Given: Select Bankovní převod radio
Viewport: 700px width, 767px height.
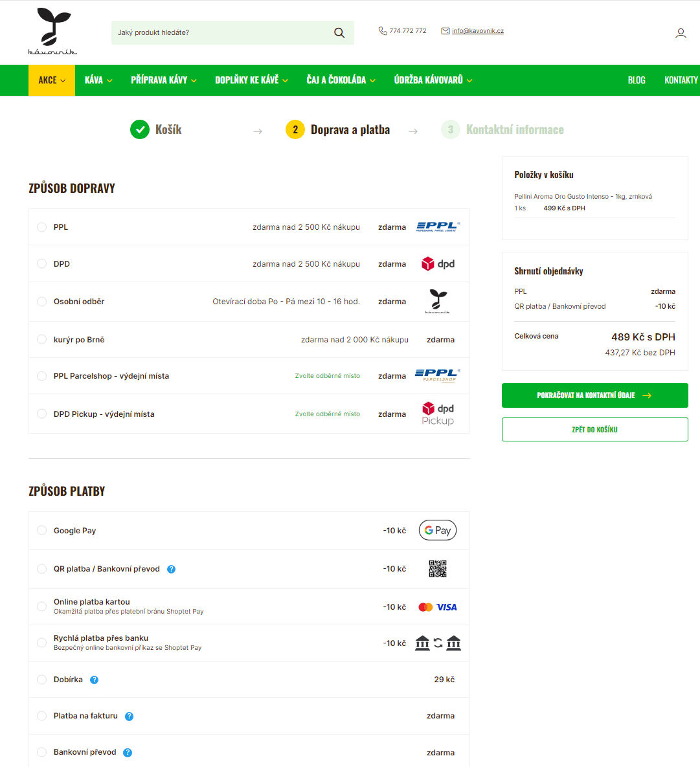Looking at the screenshot, I should [42, 752].
